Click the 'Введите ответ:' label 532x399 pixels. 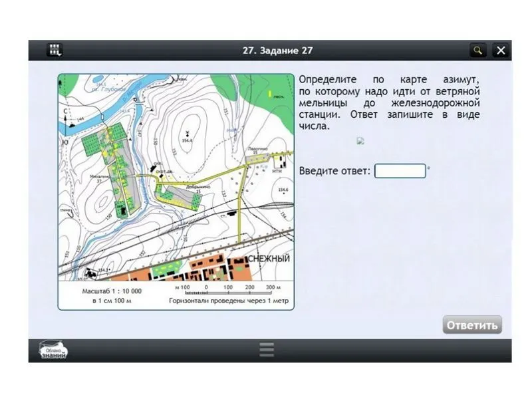334,171
